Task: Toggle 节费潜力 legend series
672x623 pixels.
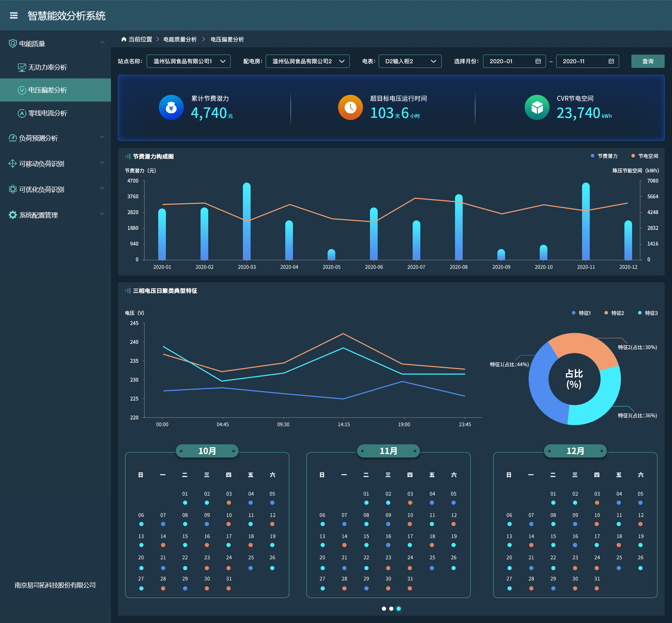Action: 604,156
